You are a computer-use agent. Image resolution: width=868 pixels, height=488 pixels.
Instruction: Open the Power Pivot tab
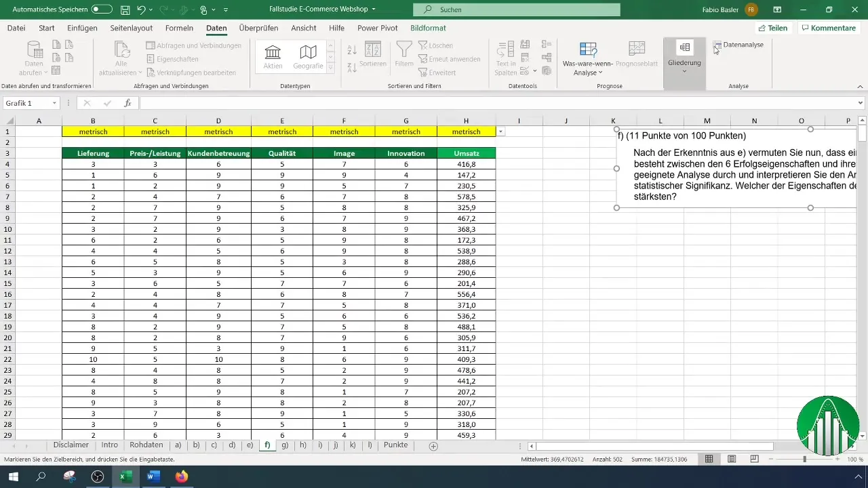coord(378,28)
